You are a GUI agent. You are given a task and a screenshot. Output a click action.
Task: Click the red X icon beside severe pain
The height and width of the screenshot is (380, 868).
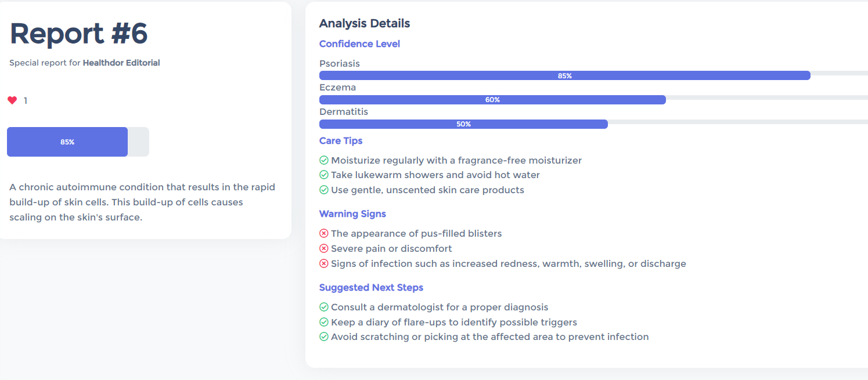click(324, 248)
